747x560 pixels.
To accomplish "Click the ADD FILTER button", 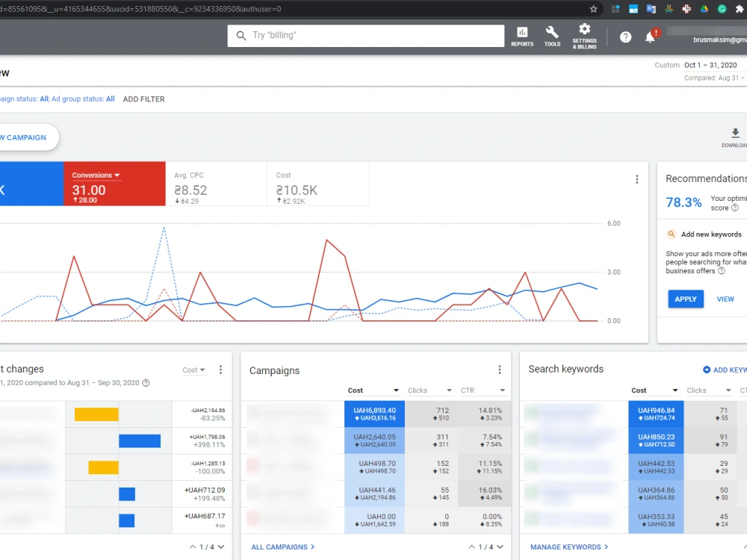I will (x=144, y=99).
